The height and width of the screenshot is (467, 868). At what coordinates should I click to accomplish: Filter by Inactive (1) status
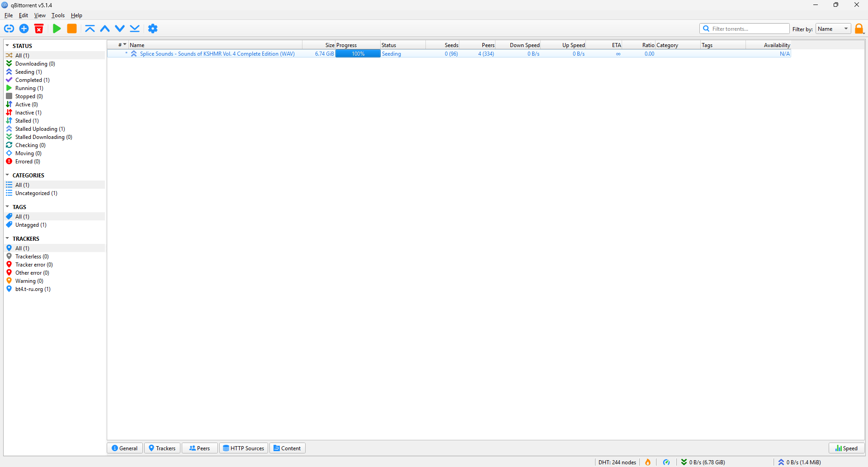click(x=28, y=113)
